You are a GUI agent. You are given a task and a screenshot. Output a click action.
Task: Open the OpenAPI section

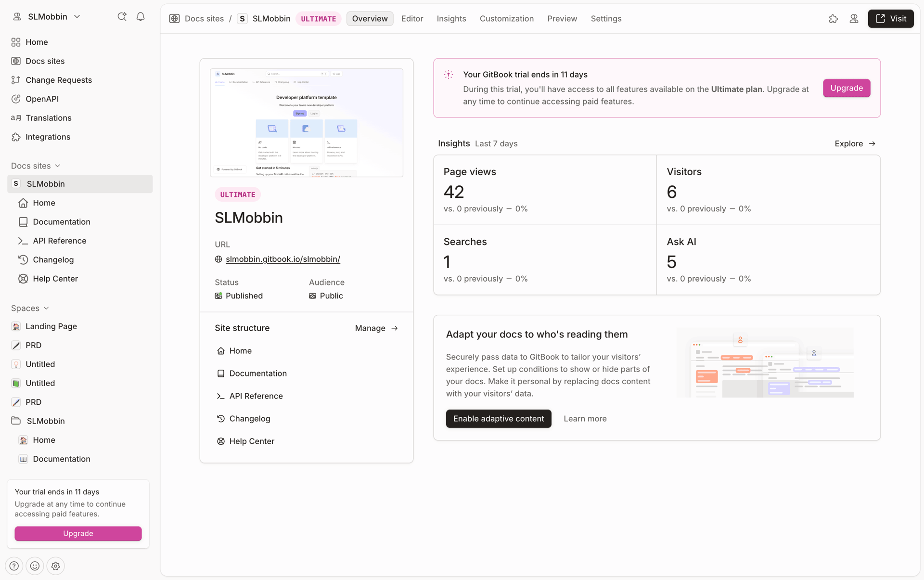[80, 99]
